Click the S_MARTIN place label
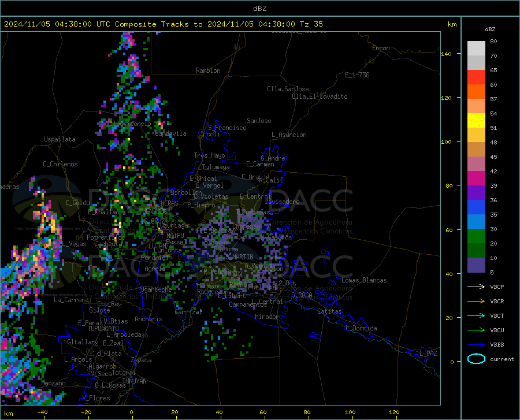 239,257
